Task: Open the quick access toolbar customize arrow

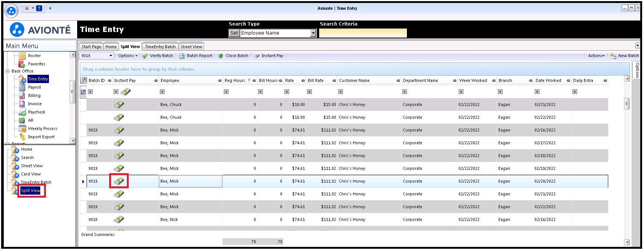Action: pyautogui.click(x=50, y=8)
